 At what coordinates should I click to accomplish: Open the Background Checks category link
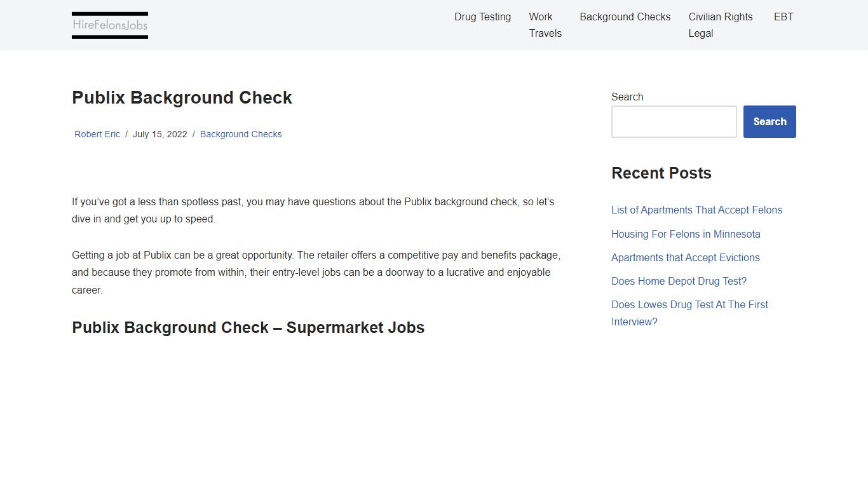point(241,134)
